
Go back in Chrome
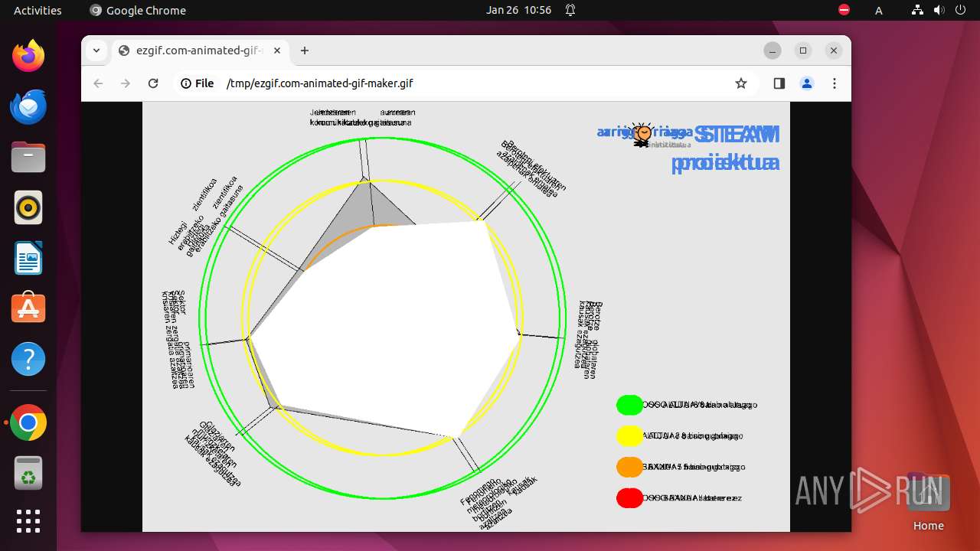98,83
